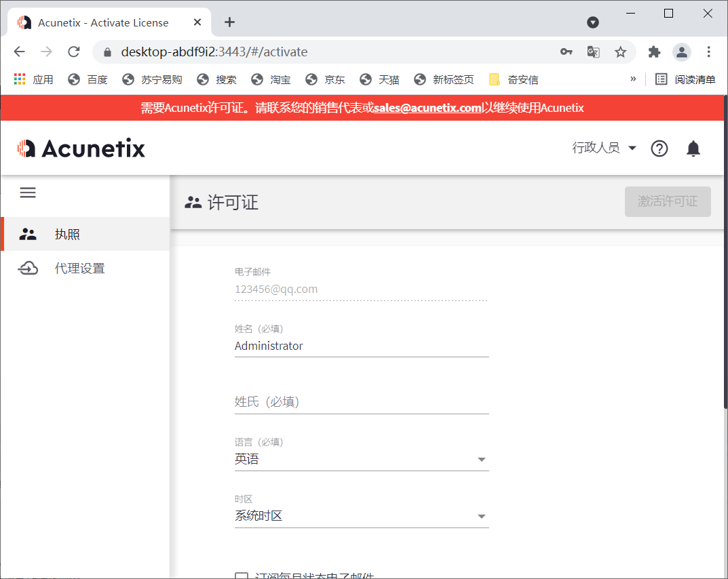Toggle the monthly status email checkbox
Screen dimensions: 728x579
[x=242, y=576]
